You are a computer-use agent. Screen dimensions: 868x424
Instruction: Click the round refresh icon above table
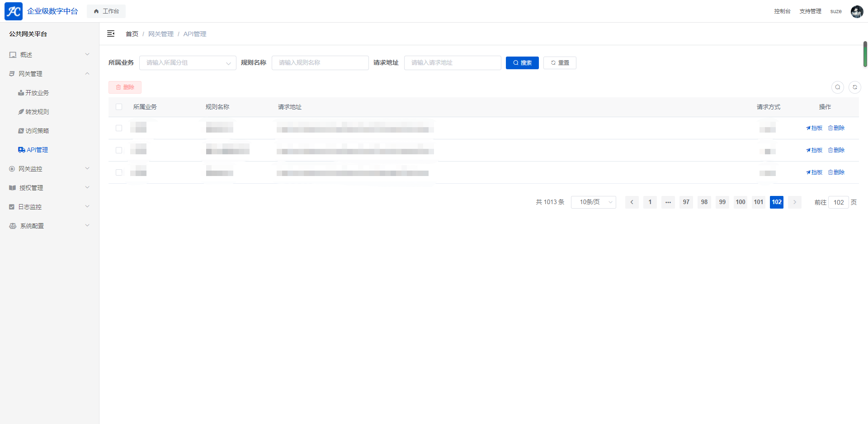click(x=854, y=87)
